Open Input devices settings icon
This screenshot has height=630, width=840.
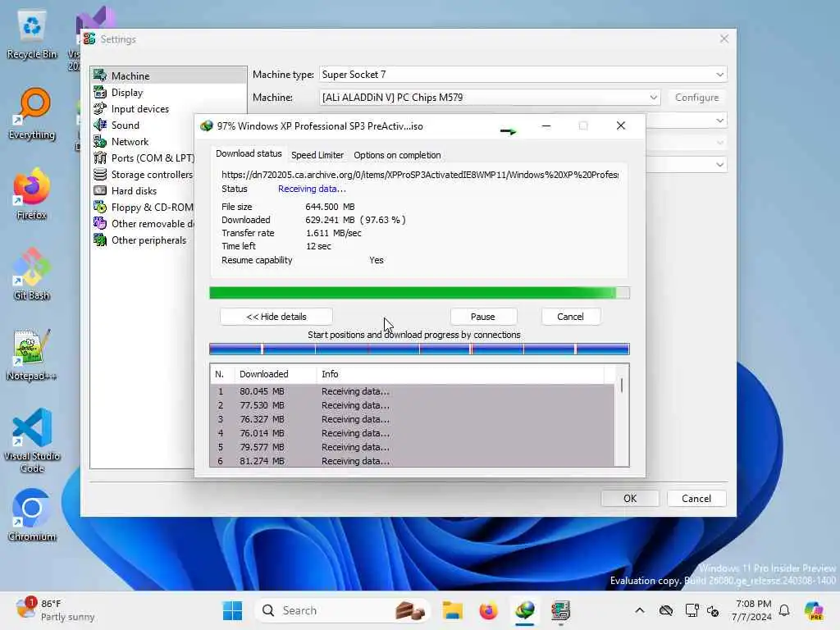tap(100, 109)
